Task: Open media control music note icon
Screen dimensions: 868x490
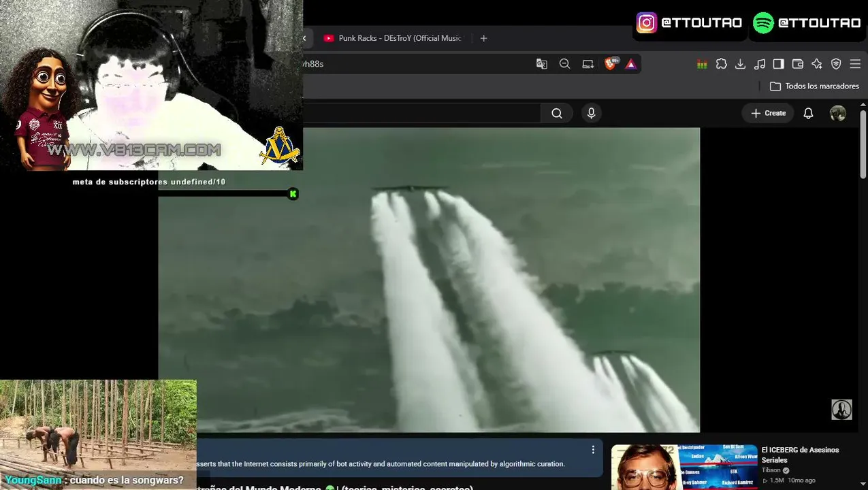Action: pyautogui.click(x=760, y=64)
